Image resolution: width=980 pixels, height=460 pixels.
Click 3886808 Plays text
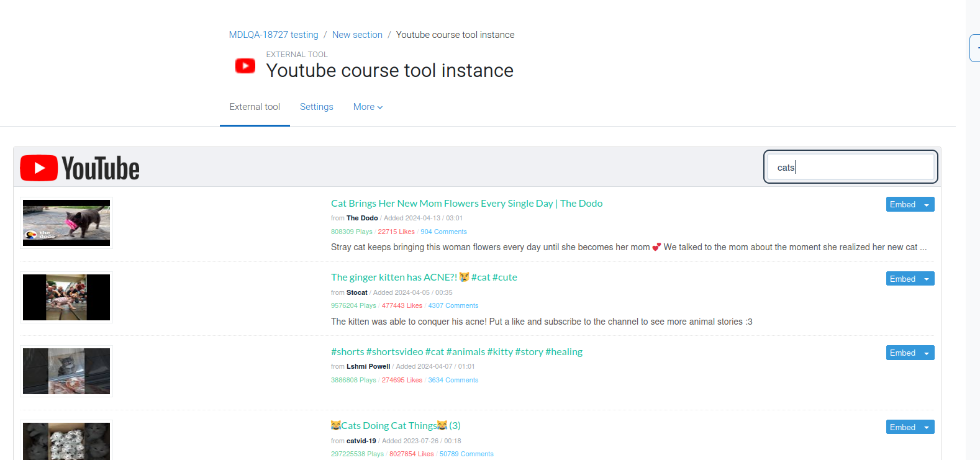353,381
